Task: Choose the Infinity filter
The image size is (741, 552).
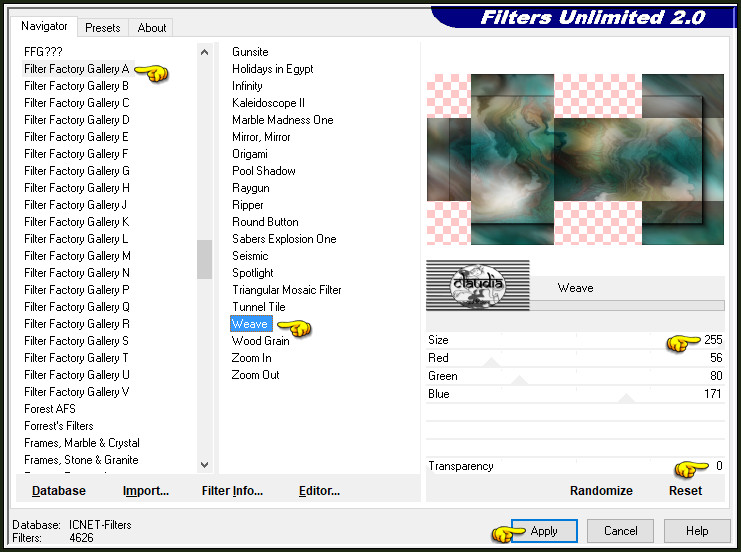Action: [247, 86]
